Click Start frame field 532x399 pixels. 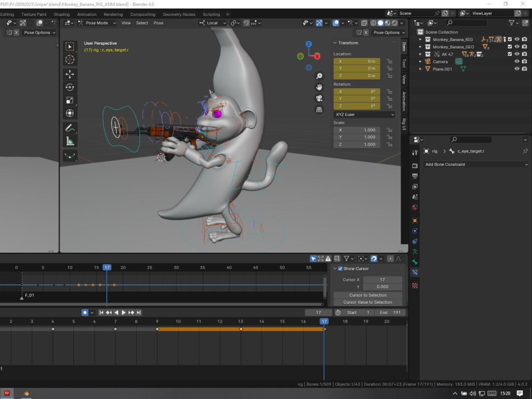(358, 312)
